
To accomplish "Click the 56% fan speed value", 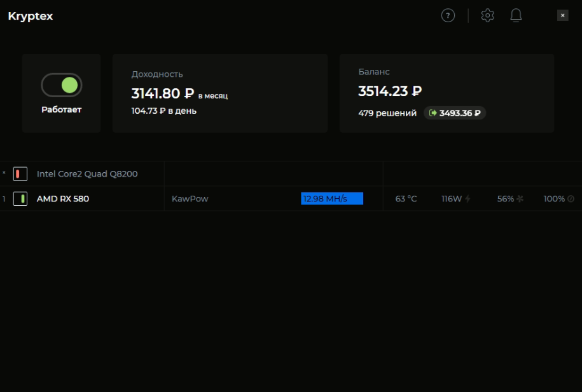I will click(506, 199).
